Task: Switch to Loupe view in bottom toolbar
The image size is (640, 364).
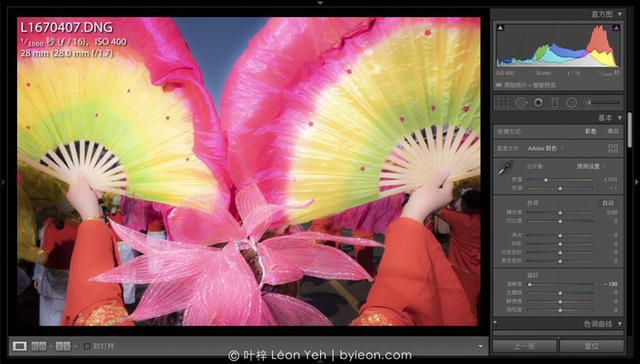Action: [20, 346]
